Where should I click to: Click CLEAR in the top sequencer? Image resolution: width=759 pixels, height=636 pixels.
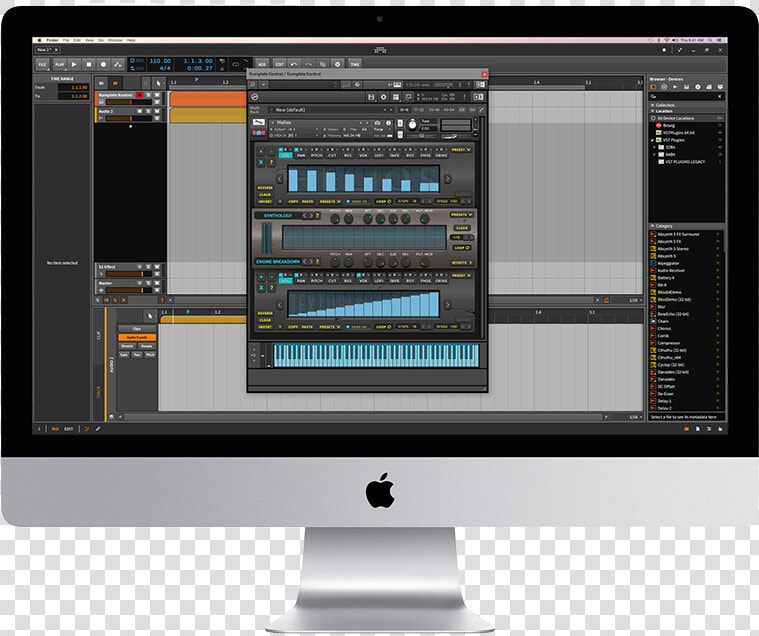265,195
